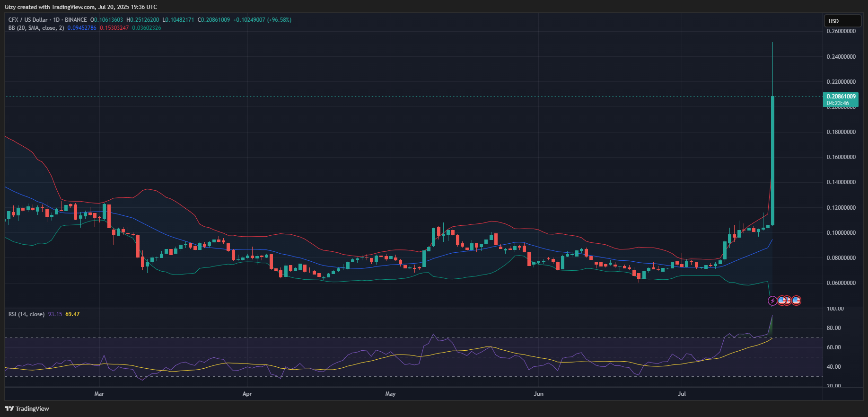Click the green BB lower value 0.03602326

(x=146, y=28)
